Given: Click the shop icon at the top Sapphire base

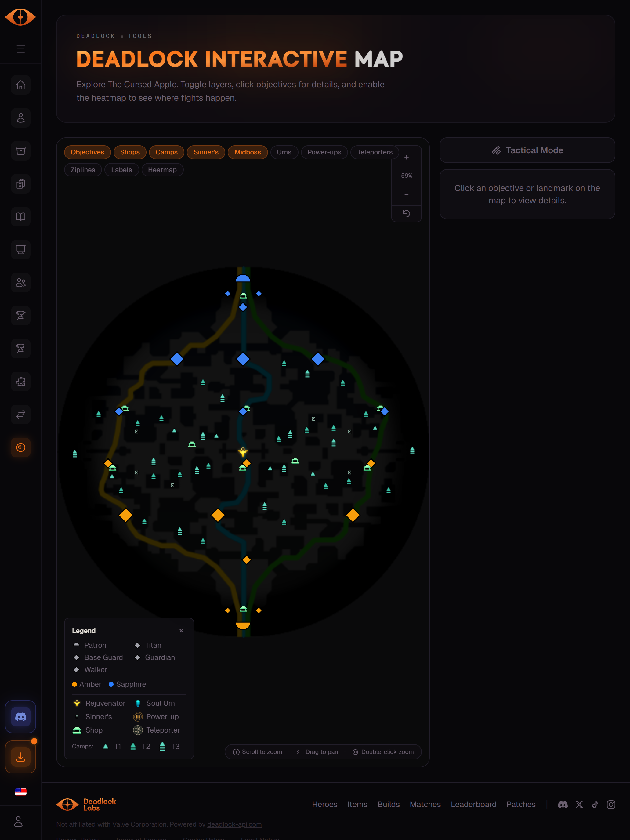Looking at the screenshot, I should click(243, 296).
